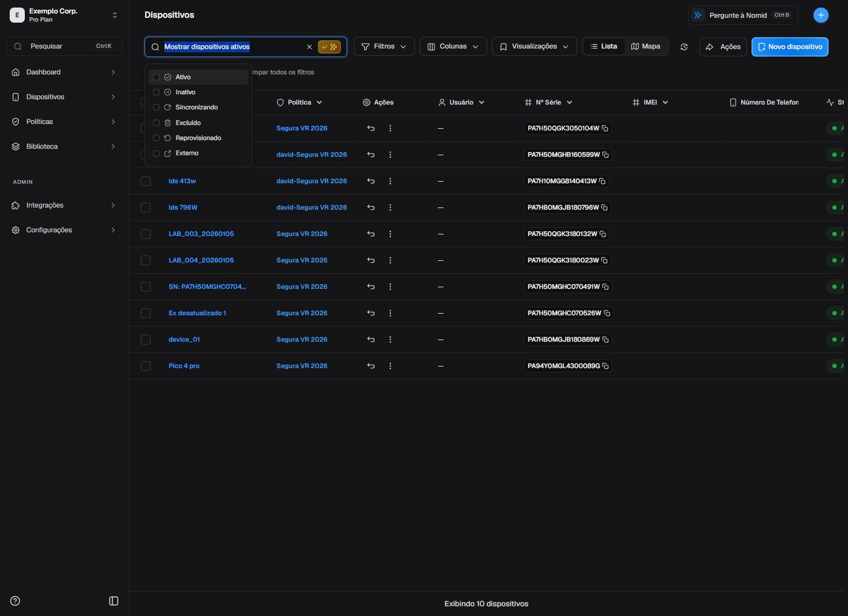This screenshot has height=616, width=848.
Task: Click Pergunte à Nomid button
Action: pos(743,15)
